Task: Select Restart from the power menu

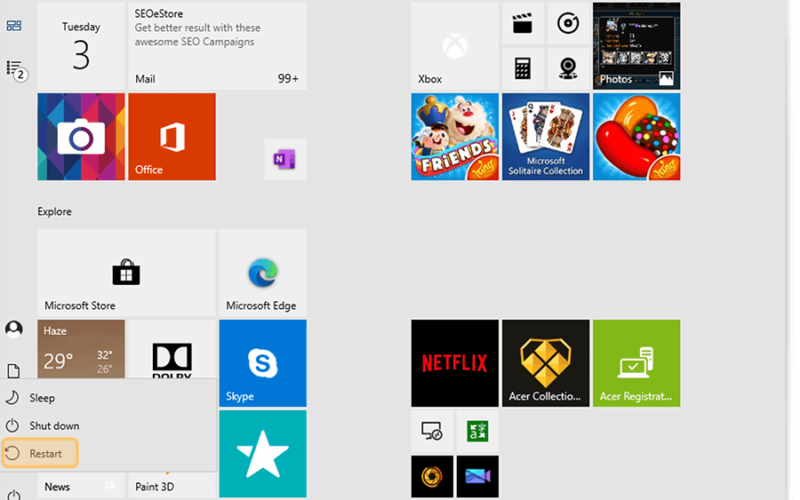Action: click(x=40, y=453)
